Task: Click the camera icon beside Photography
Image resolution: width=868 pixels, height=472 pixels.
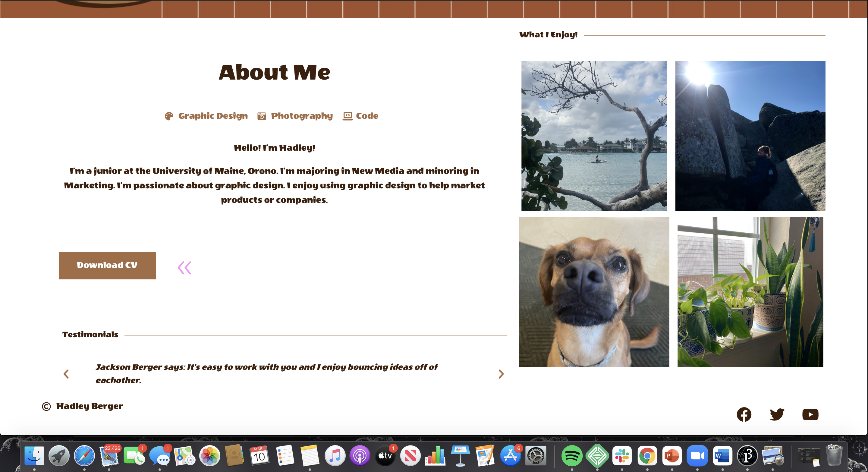Action: pos(262,116)
